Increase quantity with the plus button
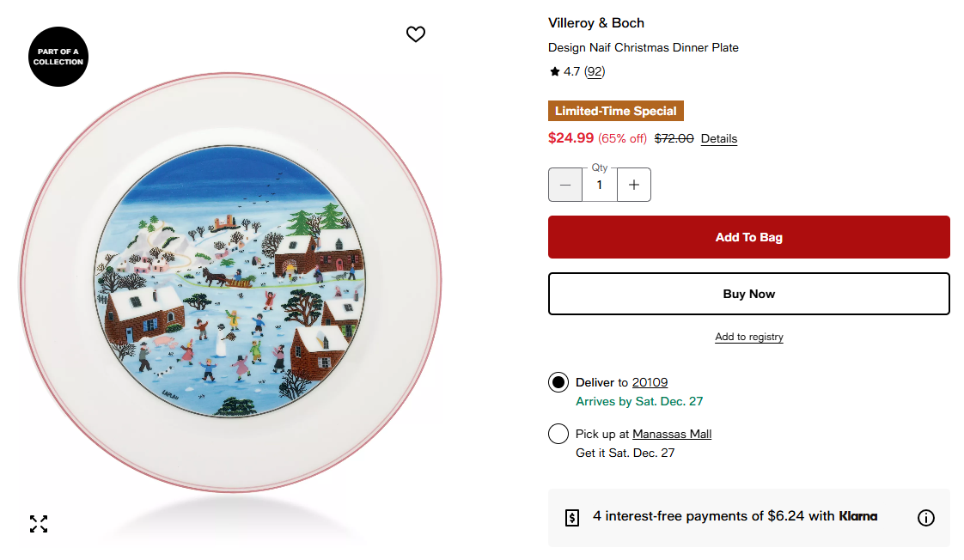Screen dimensions: 964x560 634,185
